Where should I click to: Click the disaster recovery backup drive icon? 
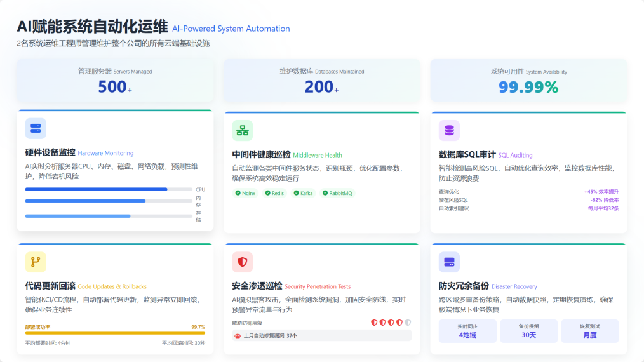point(449,262)
